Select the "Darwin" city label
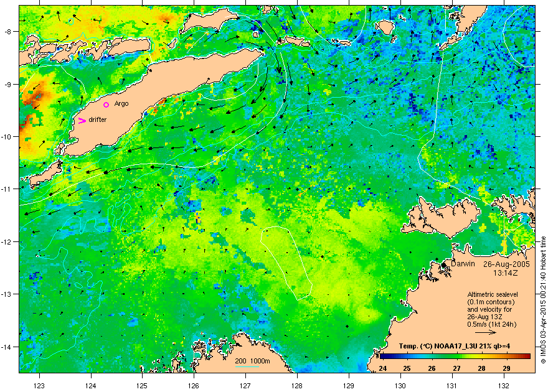The height and width of the screenshot is (392, 548). (x=463, y=264)
